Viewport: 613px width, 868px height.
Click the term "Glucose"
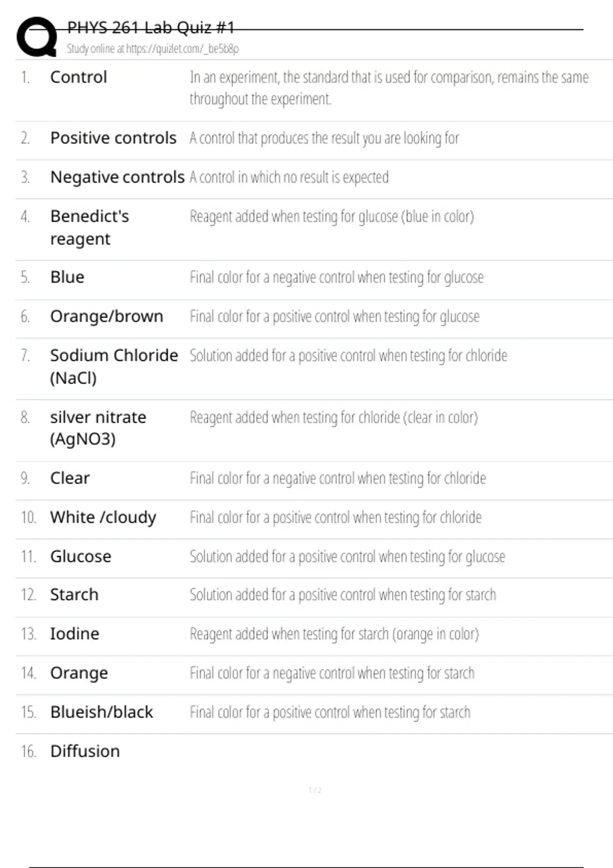[x=80, y=557]
